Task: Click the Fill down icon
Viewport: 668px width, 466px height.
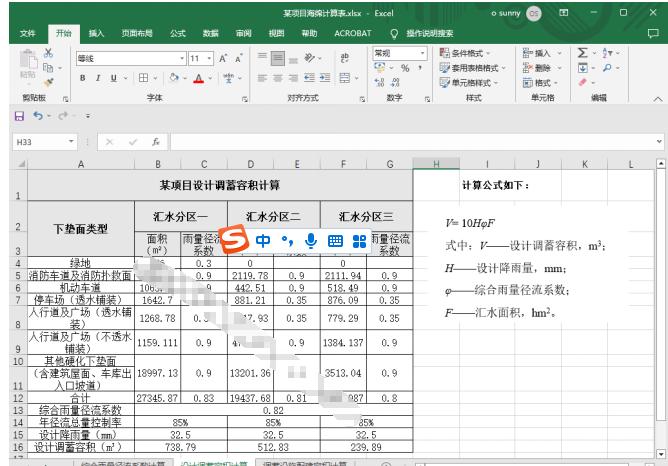Action: [x=582, y=68]
